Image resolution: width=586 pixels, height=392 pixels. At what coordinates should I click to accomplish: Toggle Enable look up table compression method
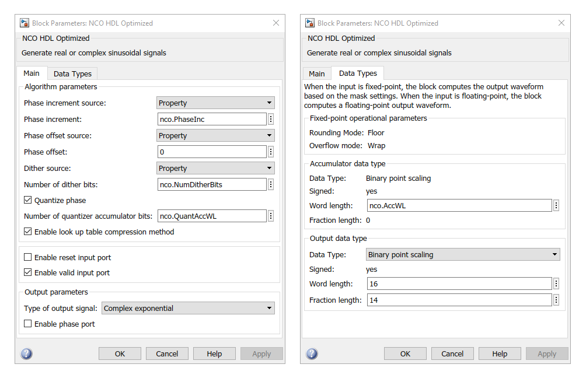28,232
